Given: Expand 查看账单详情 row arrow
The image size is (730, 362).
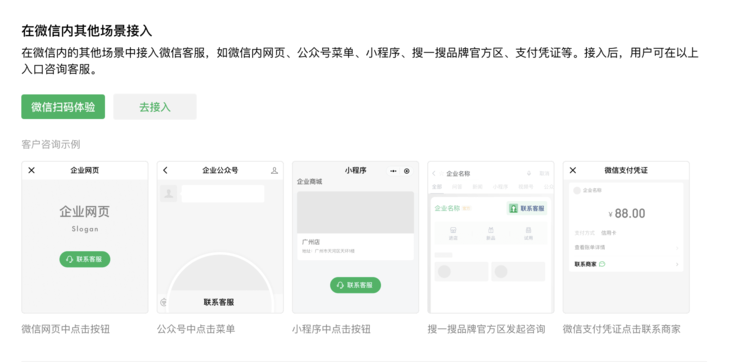Looking at the screenshot, I should pyautogui.click(x=676, y=248).
